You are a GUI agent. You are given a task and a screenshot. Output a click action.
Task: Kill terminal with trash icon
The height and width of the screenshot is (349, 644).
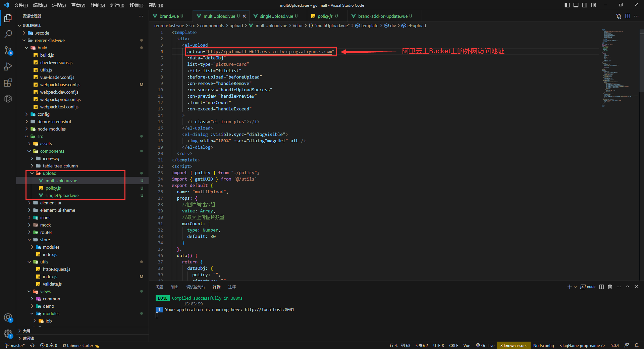pyautogui.click(x=610, y=287)
